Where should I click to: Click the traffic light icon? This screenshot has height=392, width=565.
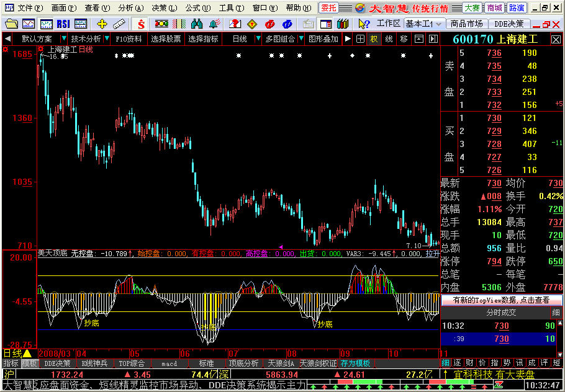[161, 24]
